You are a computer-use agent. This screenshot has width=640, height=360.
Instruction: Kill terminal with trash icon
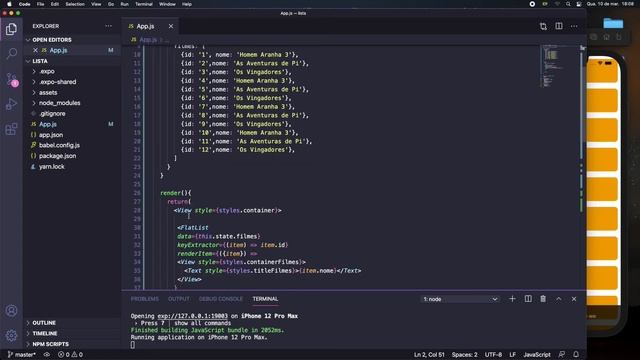coord(543,299)
